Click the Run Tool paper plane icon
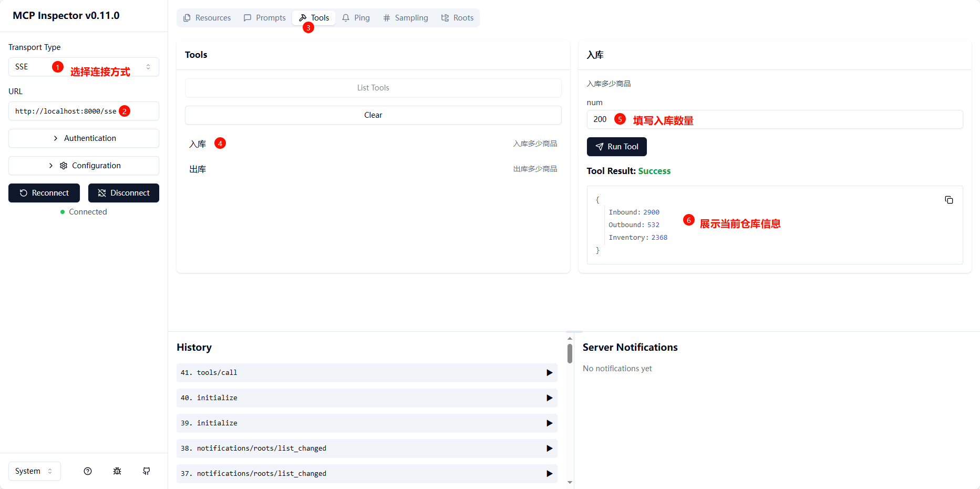The image size is (980, 489). (x=600, y=147)
